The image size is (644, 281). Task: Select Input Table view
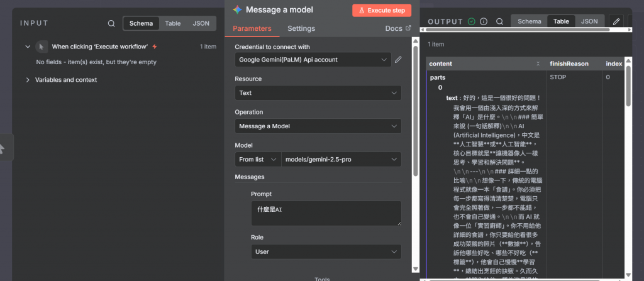pyautogui.click(x=173, y=23)
